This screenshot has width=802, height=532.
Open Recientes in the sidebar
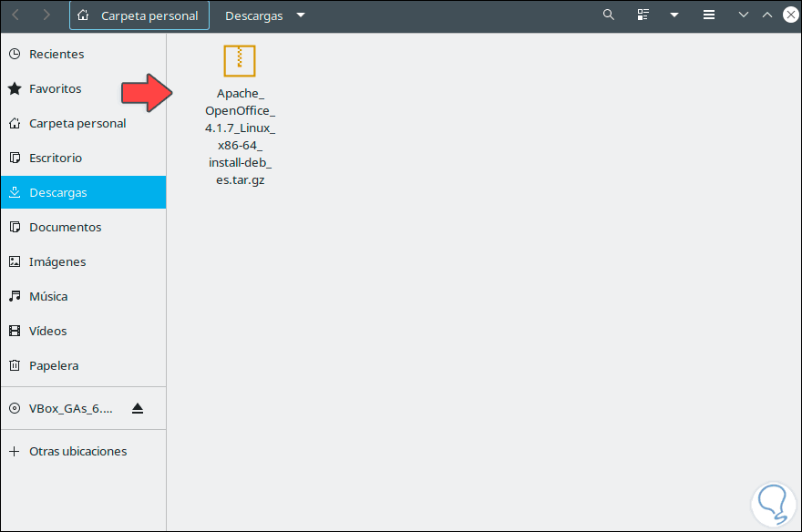pos(83,54)
